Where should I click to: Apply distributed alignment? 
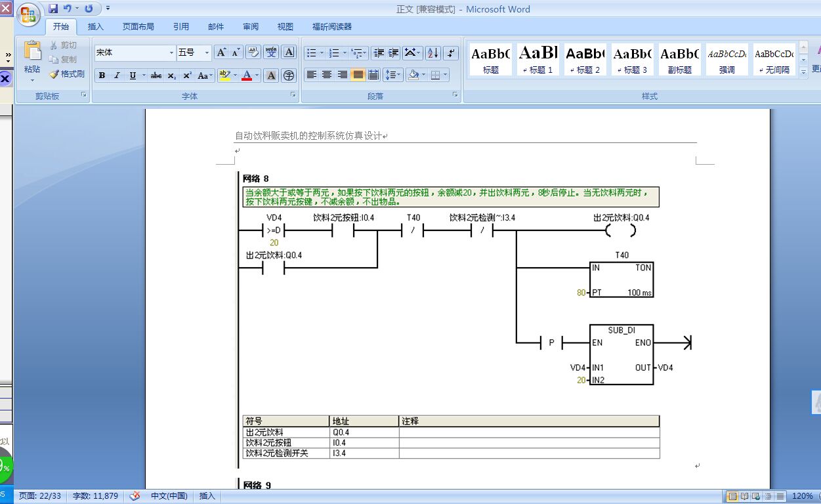tap(373, 75)
